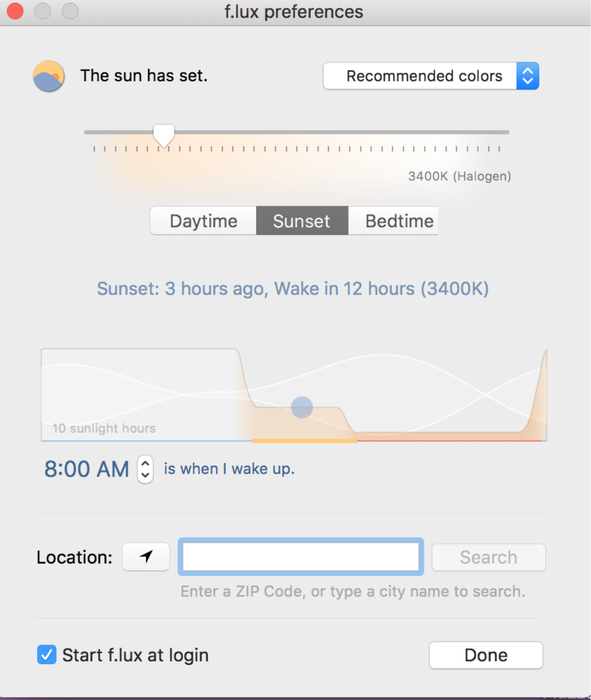Close the f.lux preferences window
Screen dimensions: 591x700
click(15, 11)
